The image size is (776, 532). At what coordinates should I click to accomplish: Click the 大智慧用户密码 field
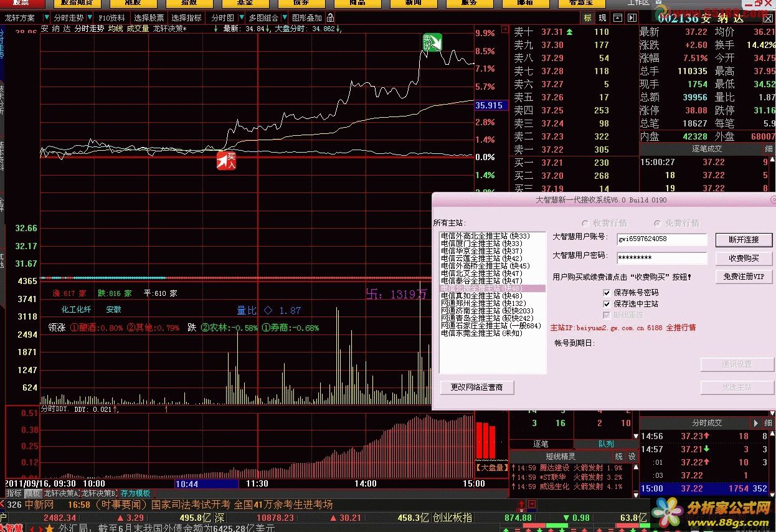tap(662, 258)
